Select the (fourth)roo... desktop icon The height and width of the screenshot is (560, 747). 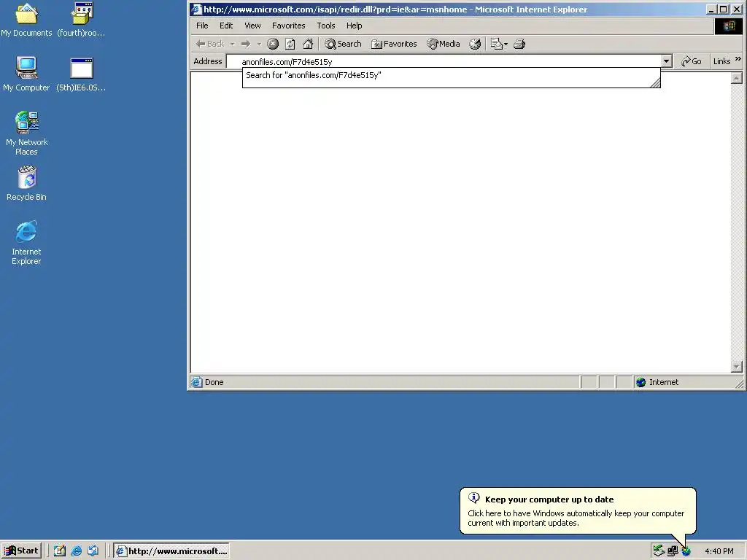(82, 20)
